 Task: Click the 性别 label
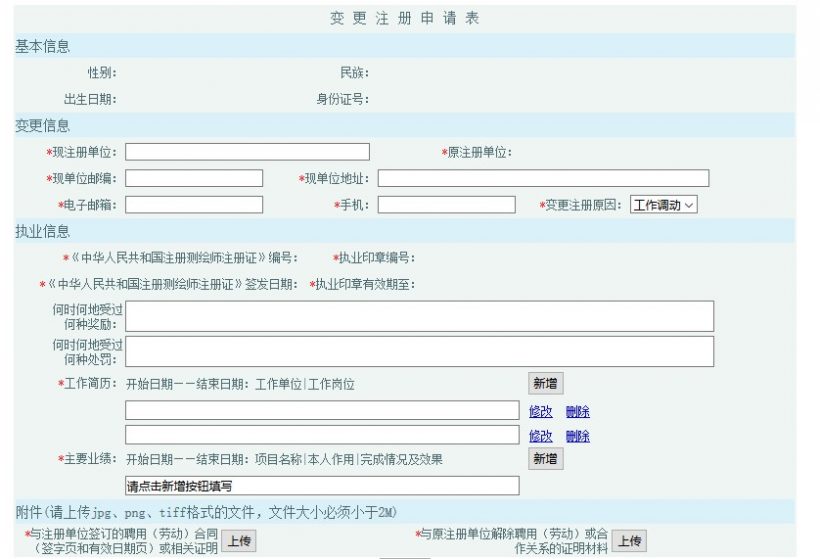[x=102, y=73]
